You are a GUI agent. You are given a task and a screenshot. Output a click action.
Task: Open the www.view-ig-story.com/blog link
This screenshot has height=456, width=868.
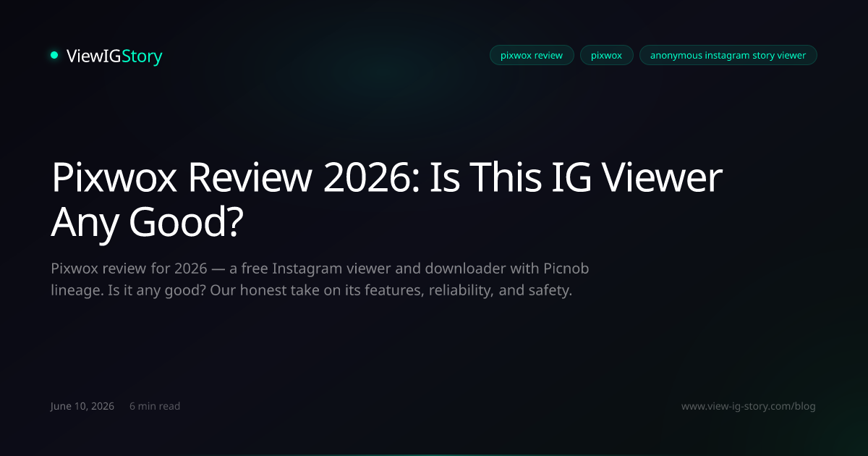[749, 406]
